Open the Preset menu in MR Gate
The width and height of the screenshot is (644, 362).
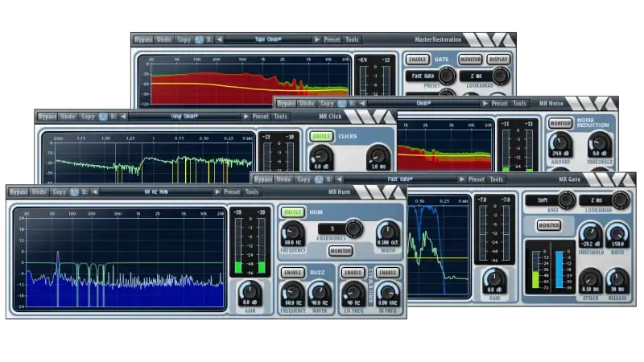pyautogui.click(x=477, y=179)
